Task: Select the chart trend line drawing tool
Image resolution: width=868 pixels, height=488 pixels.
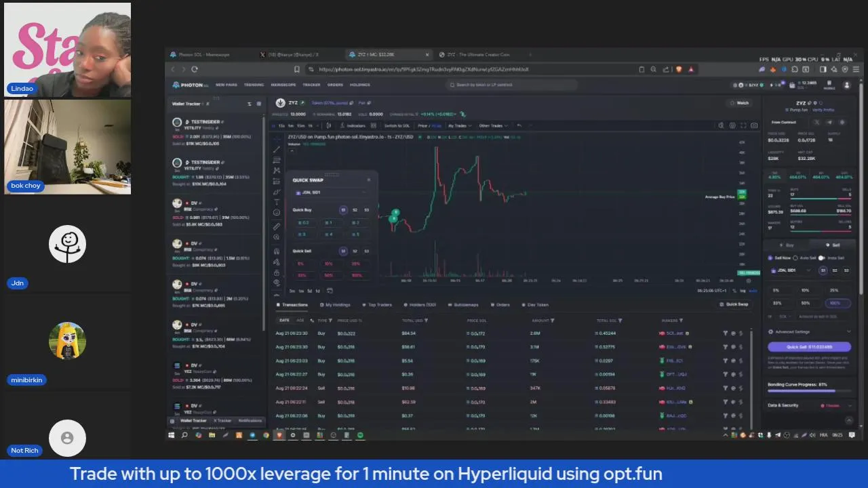Action: click(277, 150)
